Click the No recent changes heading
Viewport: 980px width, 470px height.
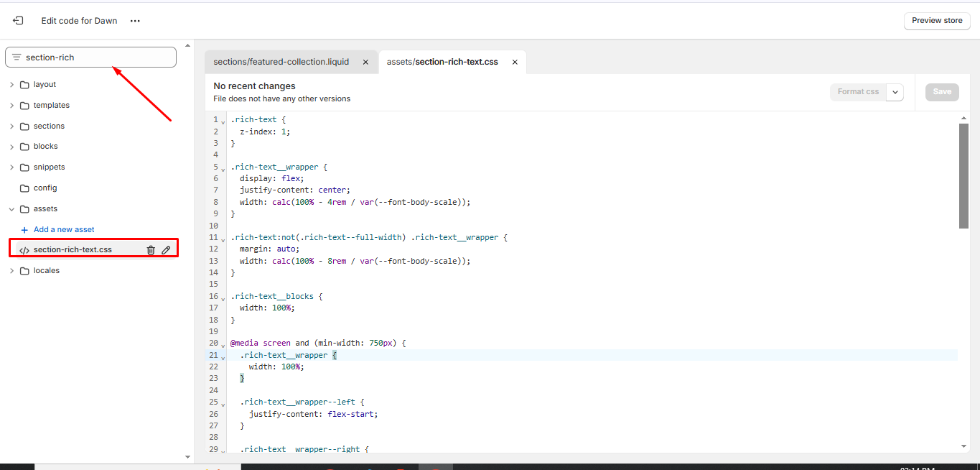click(x=254, y=86)
